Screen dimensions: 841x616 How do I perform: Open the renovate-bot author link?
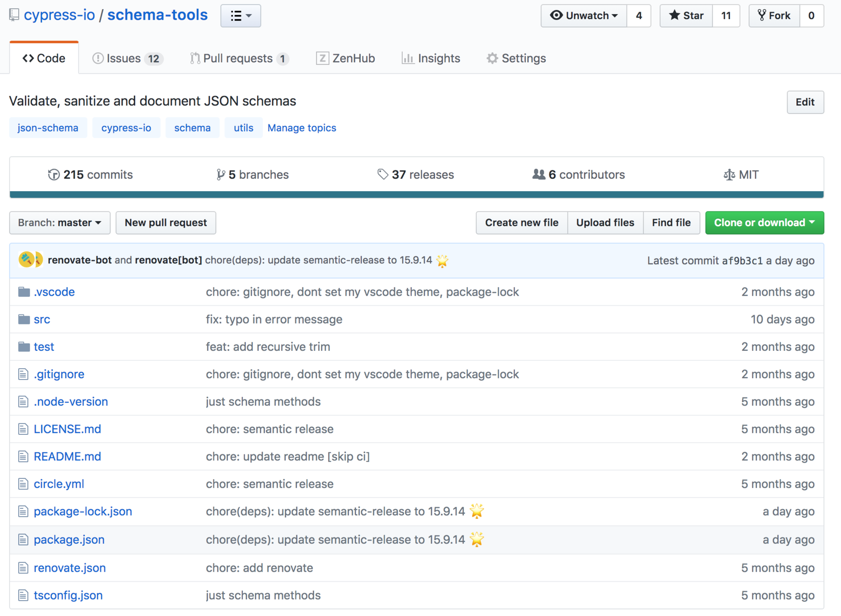coord(79,260)
